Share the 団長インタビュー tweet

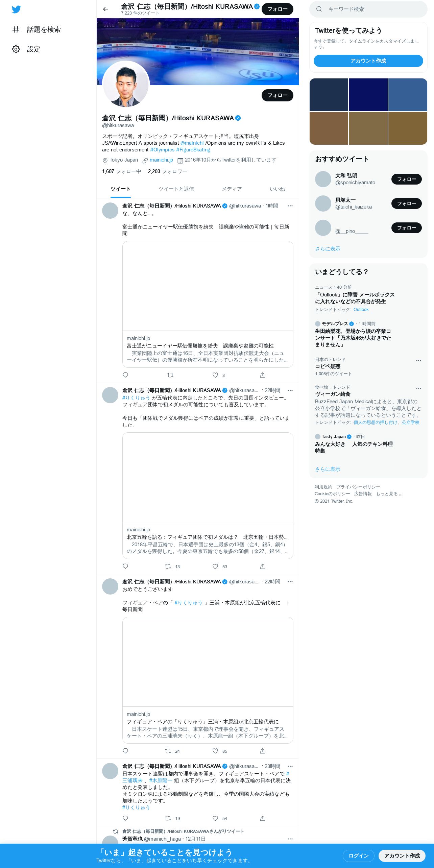(263, 566)
